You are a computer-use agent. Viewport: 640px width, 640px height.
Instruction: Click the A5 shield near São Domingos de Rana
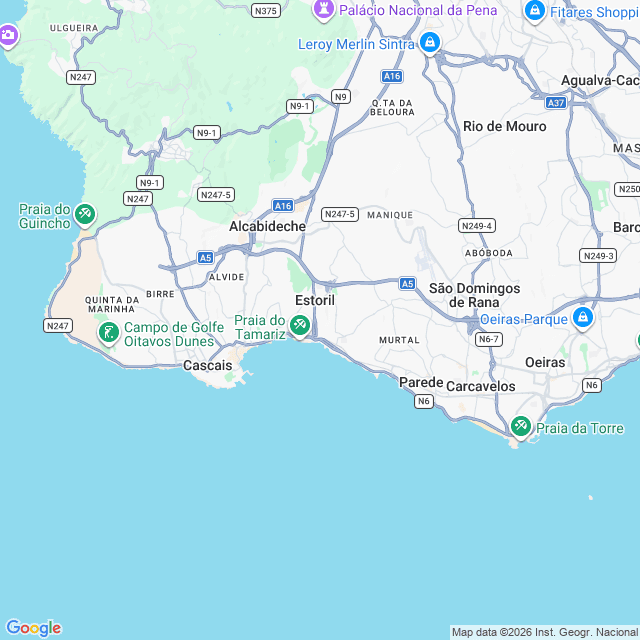click(x=407, y=284)
